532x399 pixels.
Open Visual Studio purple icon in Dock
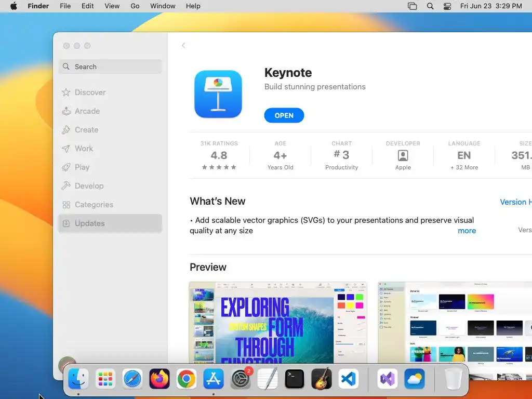[x=388, y=379]
